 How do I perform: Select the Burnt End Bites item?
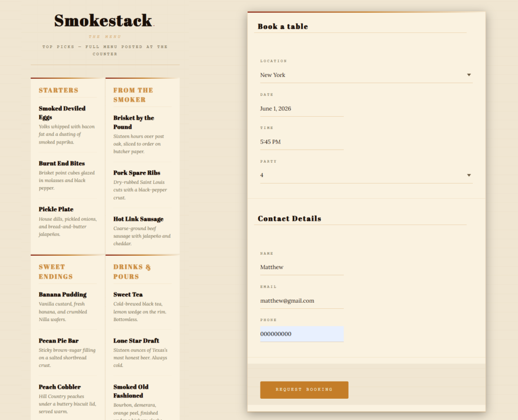62,163
